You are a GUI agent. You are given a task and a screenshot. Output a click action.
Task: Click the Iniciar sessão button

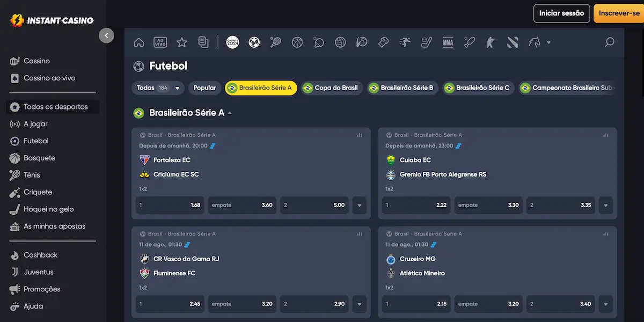pyautogui.click(x=561, y=13)
